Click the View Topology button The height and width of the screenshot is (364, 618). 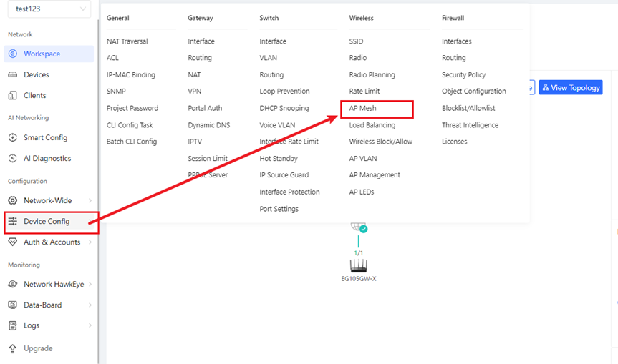tap(571, 87)
